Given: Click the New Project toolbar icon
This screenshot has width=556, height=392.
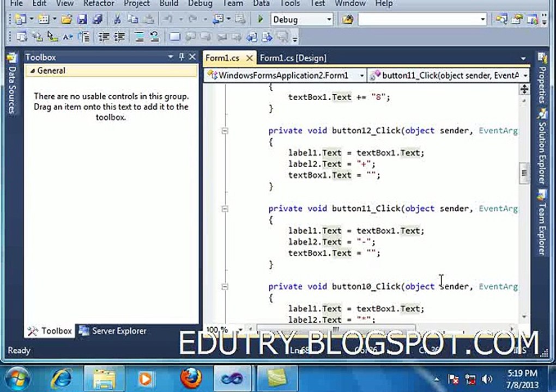Looking at the screenshot, I should [21, 19].
